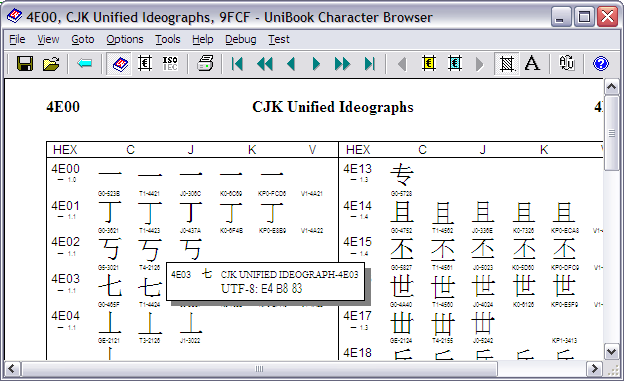Select the yellow euro chart icon
This screenshot has height=381, width=624.
(x=429, y=64)
